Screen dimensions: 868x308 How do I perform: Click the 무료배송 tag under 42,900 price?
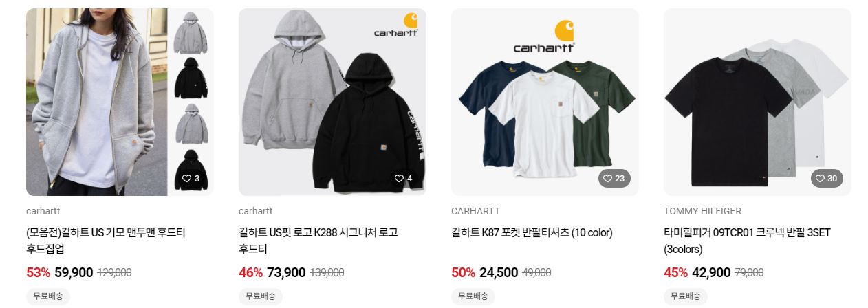tap(686, 296)
